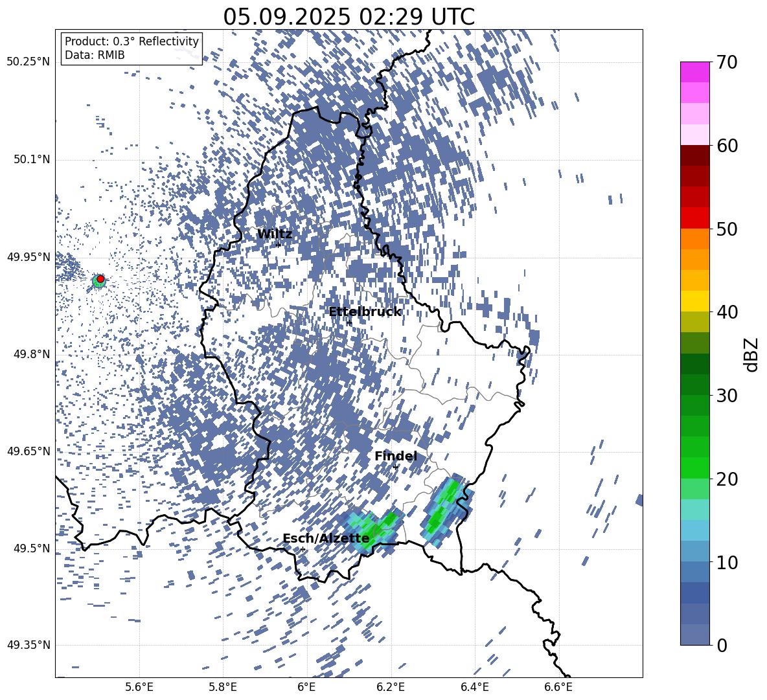The width and height of the screenshot is (767, 700).
Task: Click the 49.5°N latitude label
Action: coord(31,548)
